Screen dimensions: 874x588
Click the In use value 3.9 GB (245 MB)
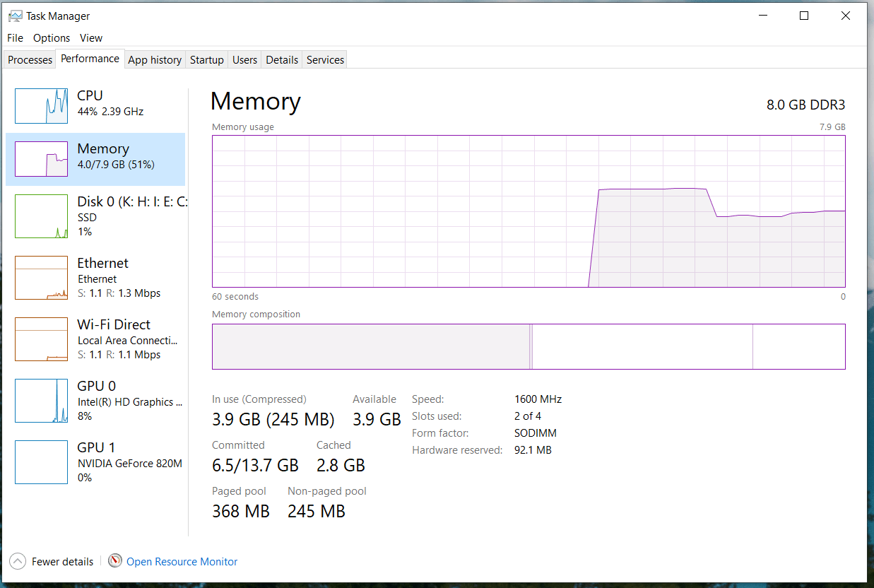tap(273, 419)
